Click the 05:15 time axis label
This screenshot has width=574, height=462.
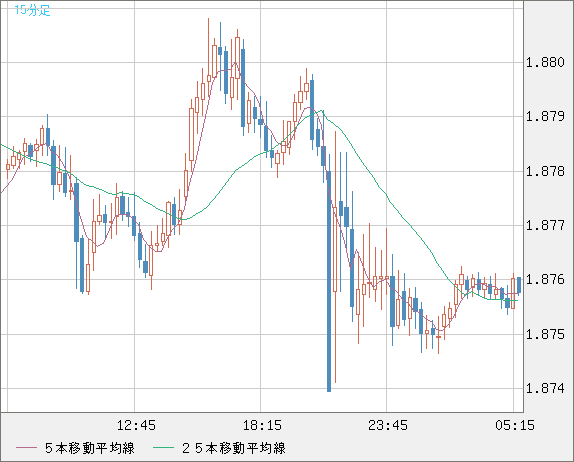pyautogui.click(x=515, y=425)
